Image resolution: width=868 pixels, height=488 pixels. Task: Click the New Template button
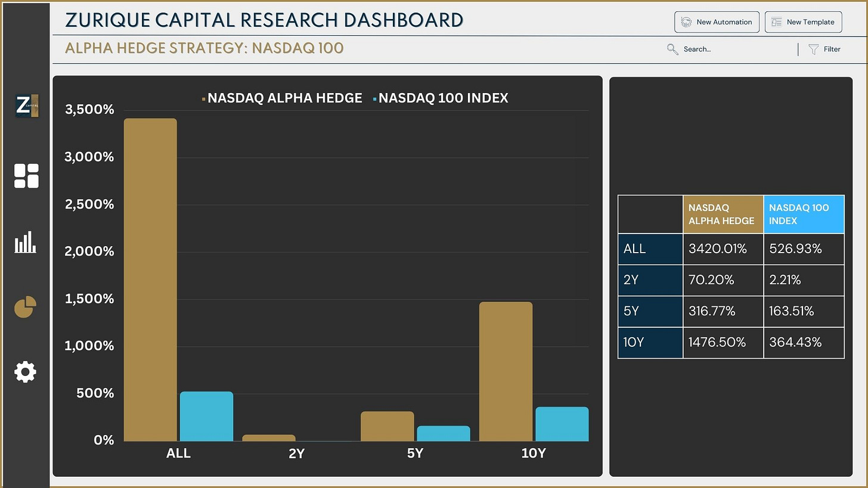coord(803,21)
